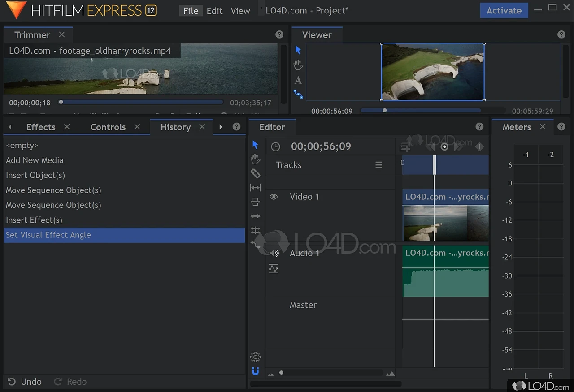Click the Viewer preview image
Image resolution: width=574 pixels, height=392 pixels.
(x=433, y=72)
